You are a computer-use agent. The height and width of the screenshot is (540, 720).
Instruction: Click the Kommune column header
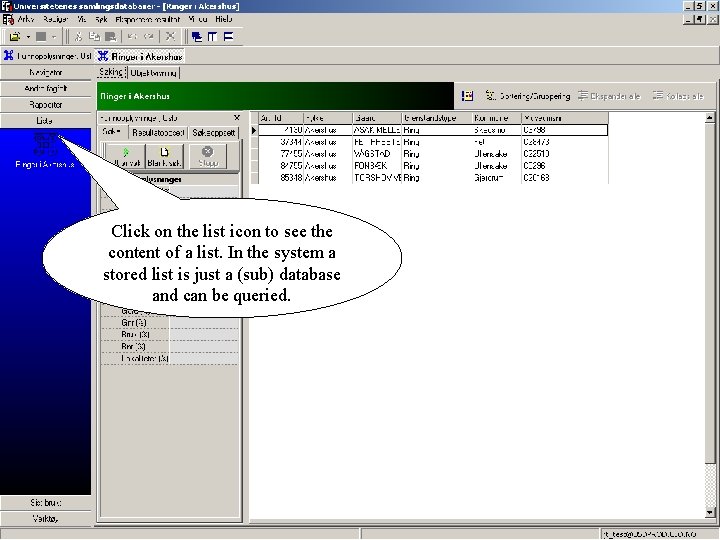(497, 118)
